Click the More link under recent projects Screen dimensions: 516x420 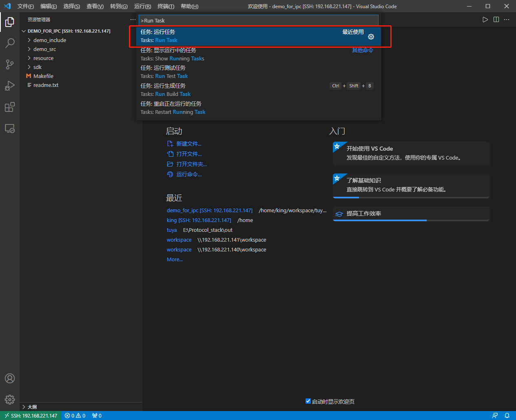coord(174,259)
